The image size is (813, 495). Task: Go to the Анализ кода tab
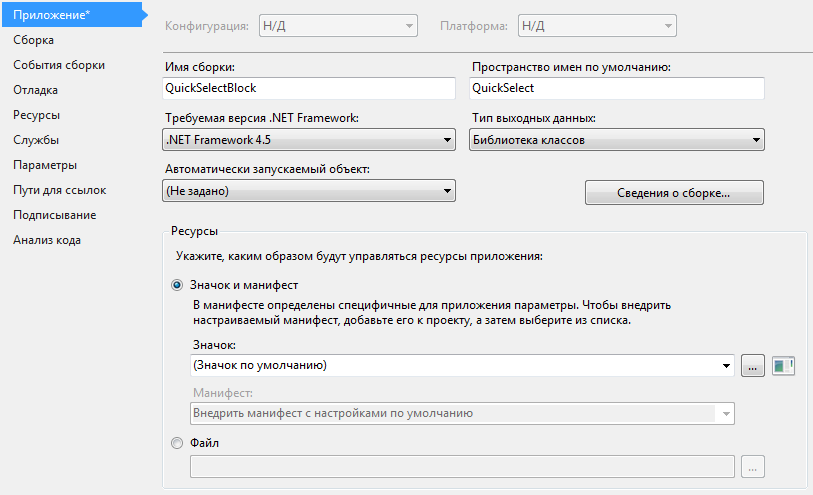point(47,240)
